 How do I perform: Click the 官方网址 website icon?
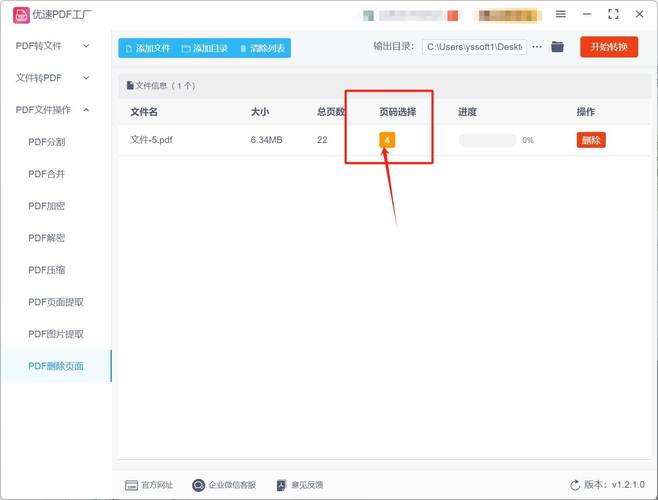[131, 485]
